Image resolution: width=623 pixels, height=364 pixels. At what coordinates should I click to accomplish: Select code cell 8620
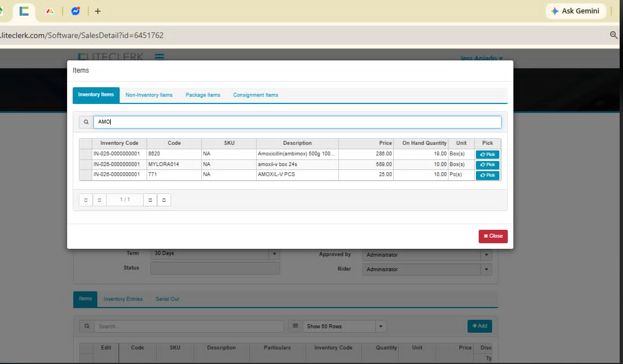174,154
